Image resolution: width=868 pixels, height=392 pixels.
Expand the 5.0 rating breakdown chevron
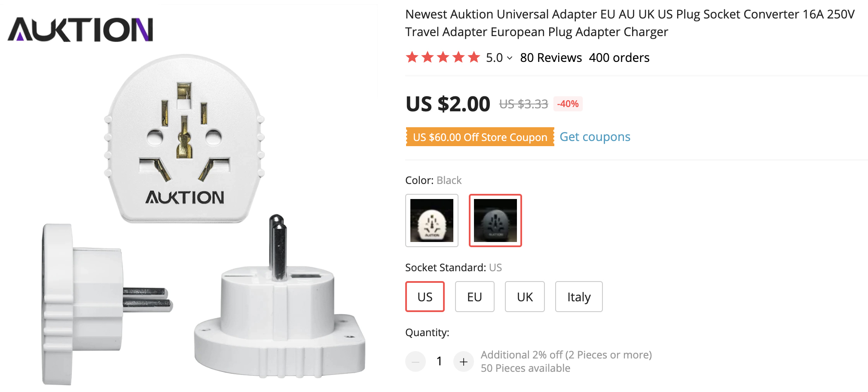(x=510, y=58)
